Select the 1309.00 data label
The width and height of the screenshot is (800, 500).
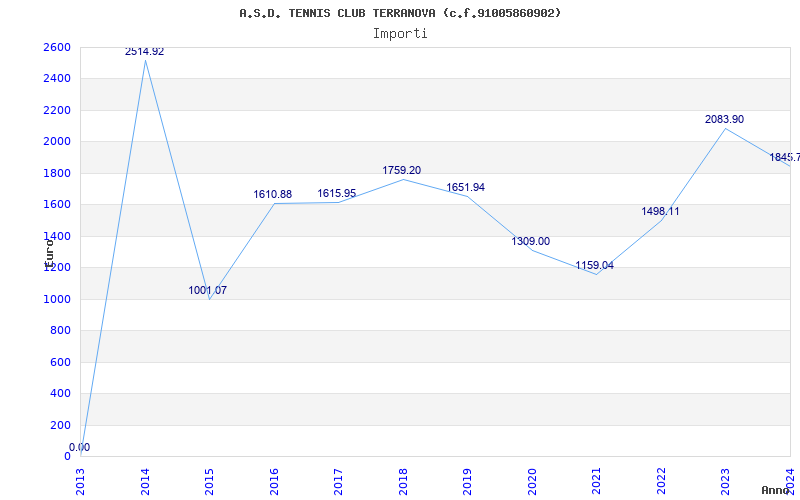[x=531, y=241]
